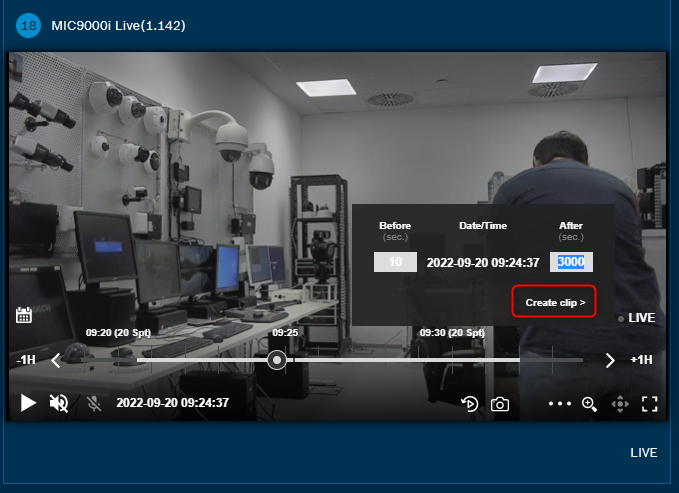Unmute the speaker audio
The image size is (679, 493).
59,403
